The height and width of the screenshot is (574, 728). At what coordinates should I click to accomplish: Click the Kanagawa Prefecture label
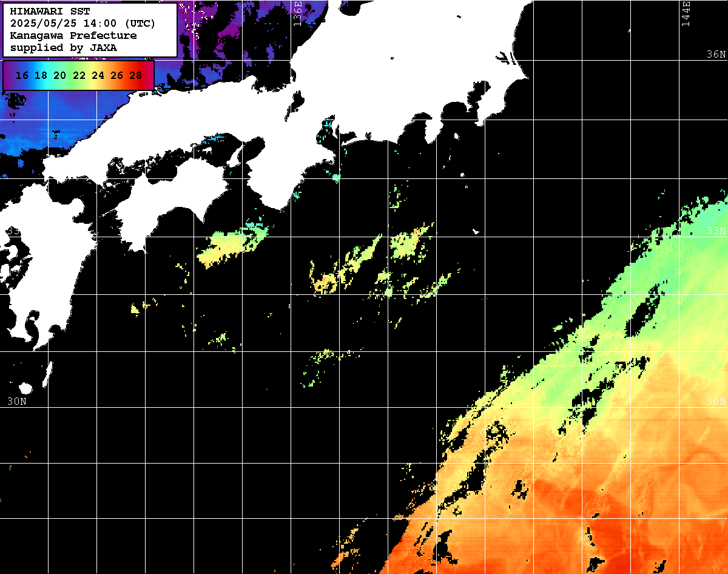click(73, 36)
